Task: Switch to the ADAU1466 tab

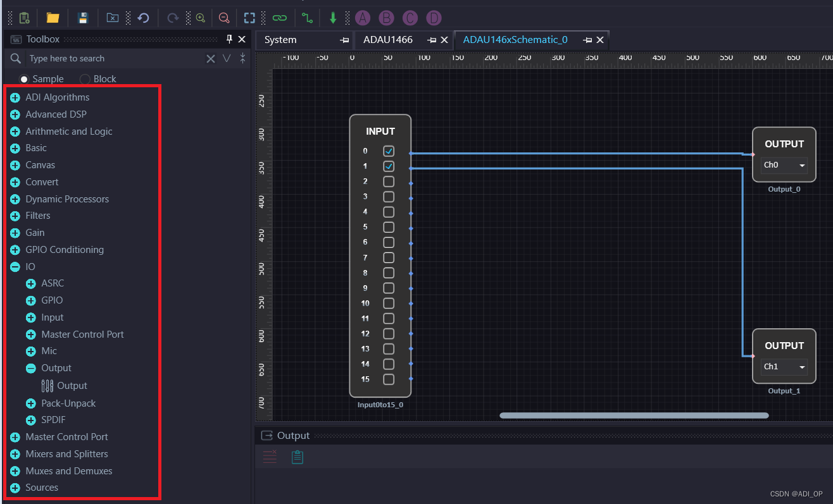Action: pyautogui.click(x=388, y=40)
